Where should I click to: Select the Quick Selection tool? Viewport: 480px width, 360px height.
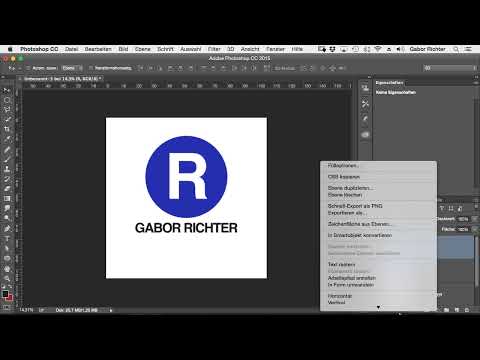pyautogui.click(x=7, y=120)
